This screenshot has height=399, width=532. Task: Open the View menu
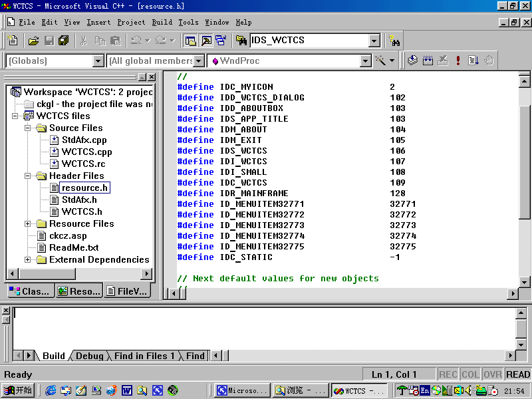[x=72, y=23]
